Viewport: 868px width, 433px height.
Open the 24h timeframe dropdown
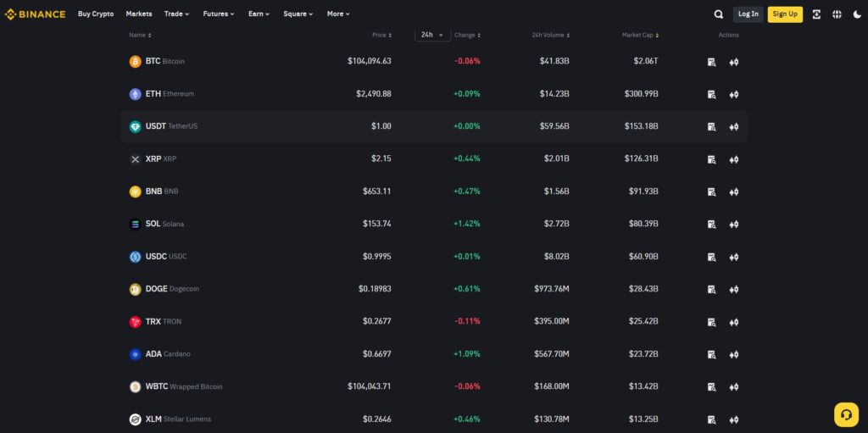(433, 35)
